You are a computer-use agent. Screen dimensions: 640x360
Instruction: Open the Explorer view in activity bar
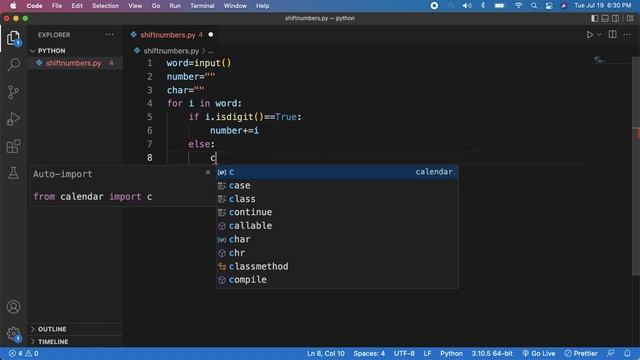(13, 38)
